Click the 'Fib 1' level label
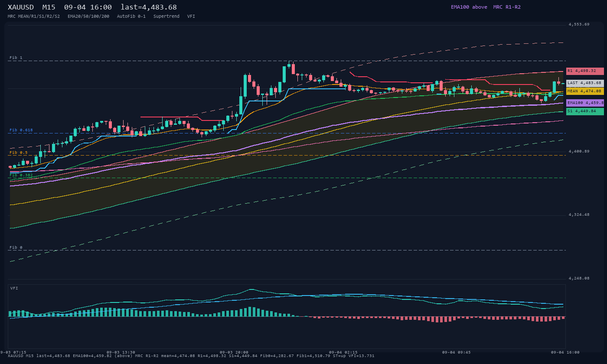Viewport: 607px width, 364px height. [x=16, y=58]
